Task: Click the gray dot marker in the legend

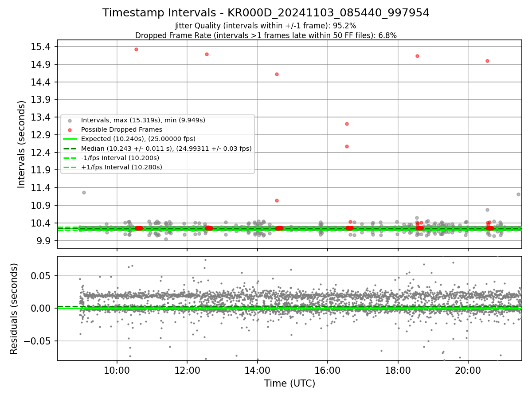Action: [x=70, y=121]
